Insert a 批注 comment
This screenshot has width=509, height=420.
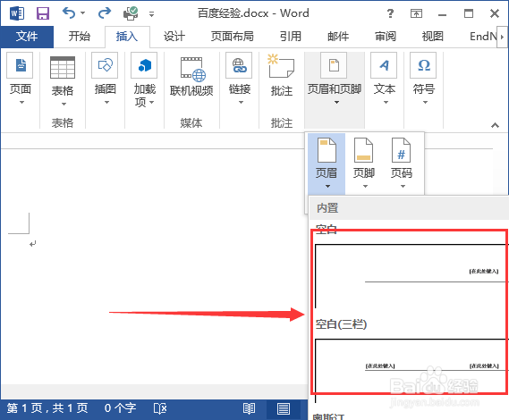[x=282, y=76]
